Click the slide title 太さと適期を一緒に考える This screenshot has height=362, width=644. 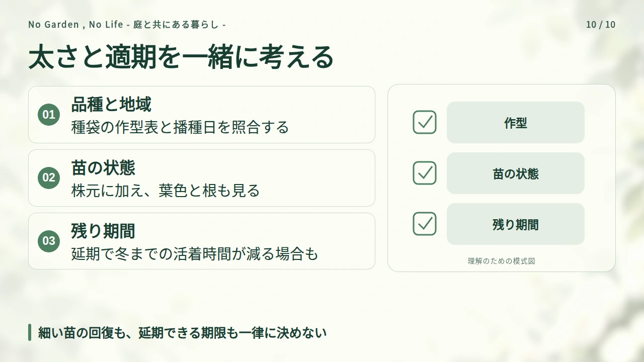point(181,57)
